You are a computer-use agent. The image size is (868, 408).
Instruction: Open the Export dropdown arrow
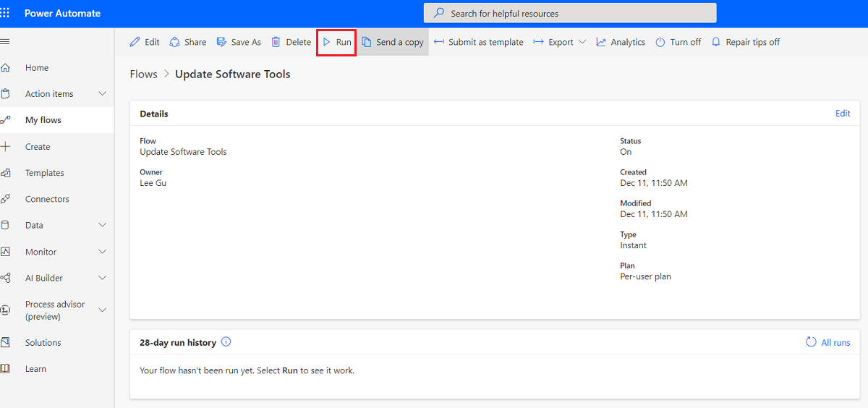(x=582, y=42)
